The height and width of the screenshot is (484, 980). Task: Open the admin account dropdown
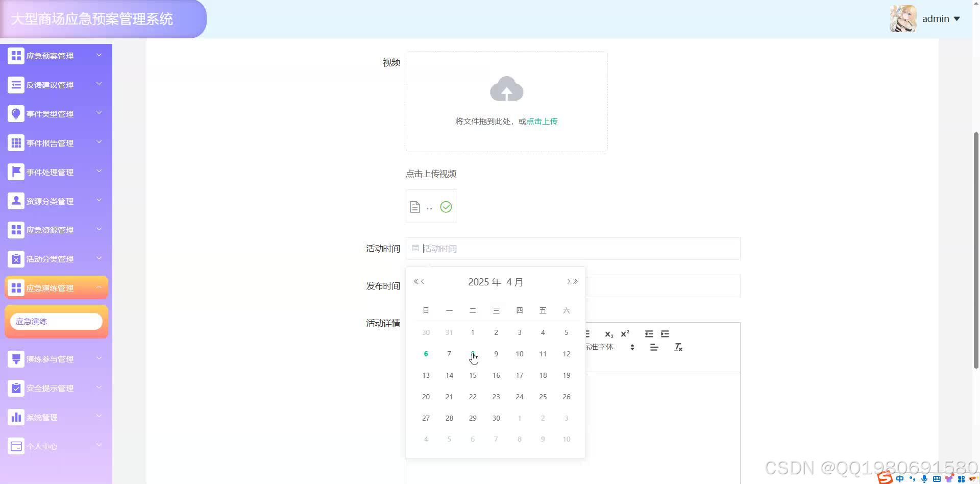(941, 18)
